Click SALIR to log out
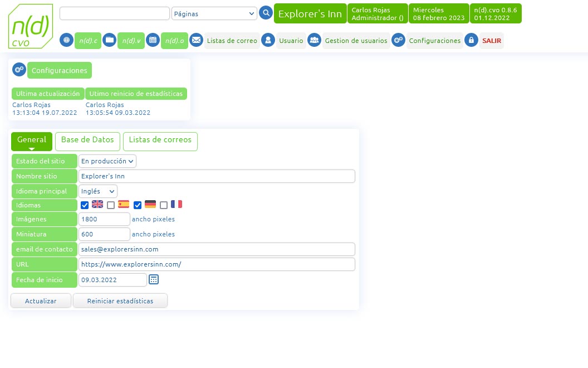 click(492, 41)
